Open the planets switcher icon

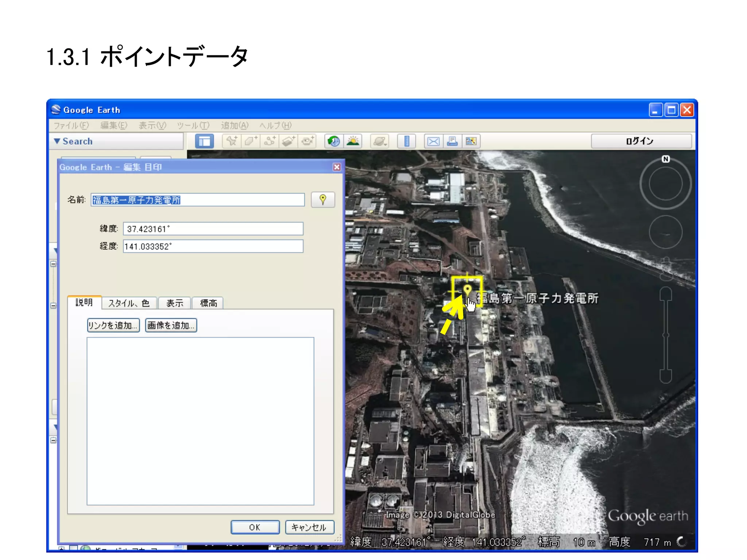pos(380,141)
